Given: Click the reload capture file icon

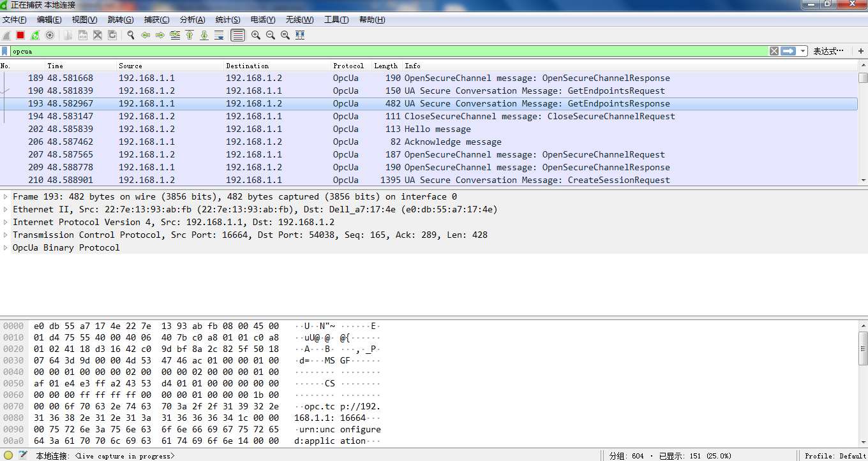Looking at the screenshot, I should click(x=112, y=35).
